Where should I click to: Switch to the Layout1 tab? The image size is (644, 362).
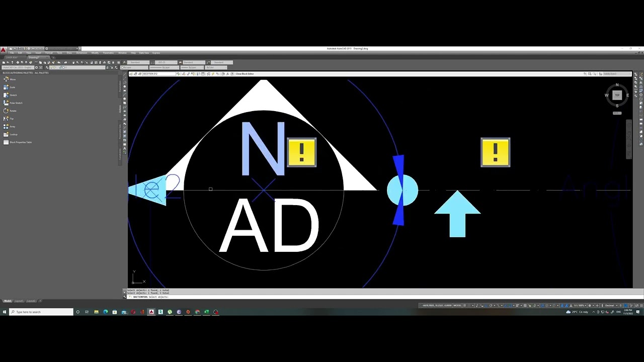point(19,301)
